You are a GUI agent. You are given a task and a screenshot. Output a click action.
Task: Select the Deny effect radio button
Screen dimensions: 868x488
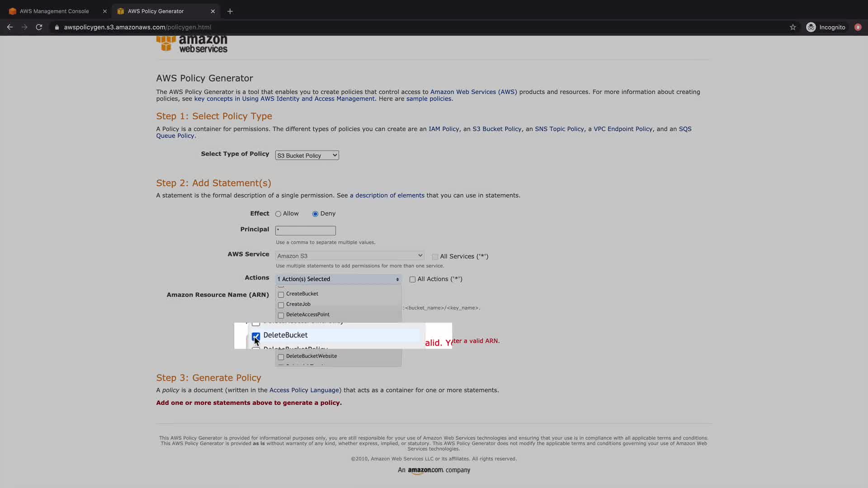[315, 214]
